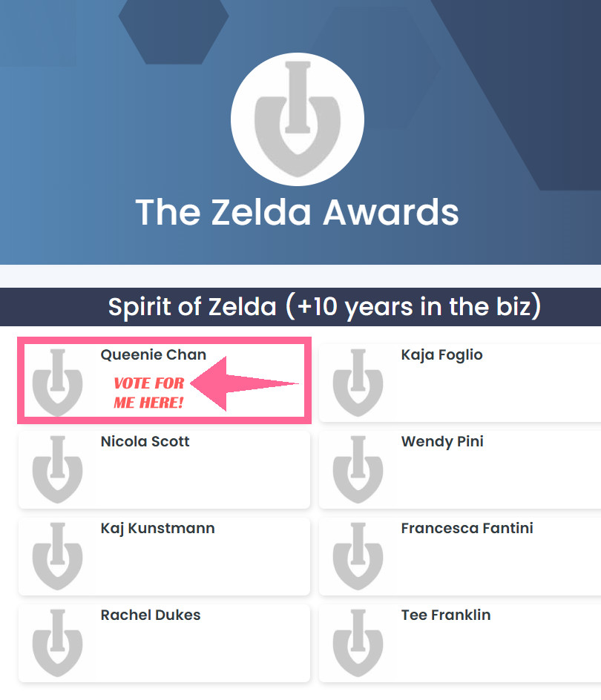601x700 pixels.
Task: Select the Kaja Foglio nominee name
Action: 441,355
